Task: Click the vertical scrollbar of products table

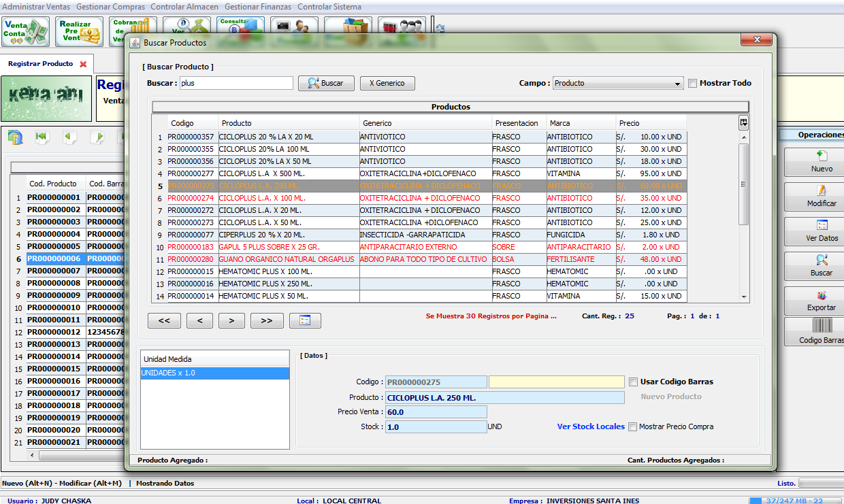Action: tap(744, 184)
